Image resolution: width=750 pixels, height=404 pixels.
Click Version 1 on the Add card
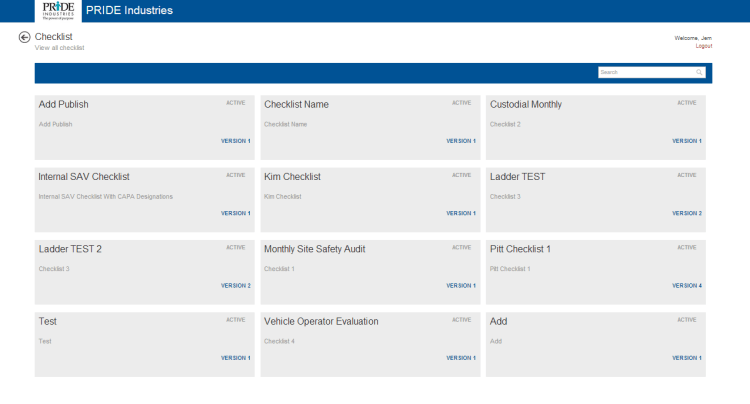tap(686, 357)
